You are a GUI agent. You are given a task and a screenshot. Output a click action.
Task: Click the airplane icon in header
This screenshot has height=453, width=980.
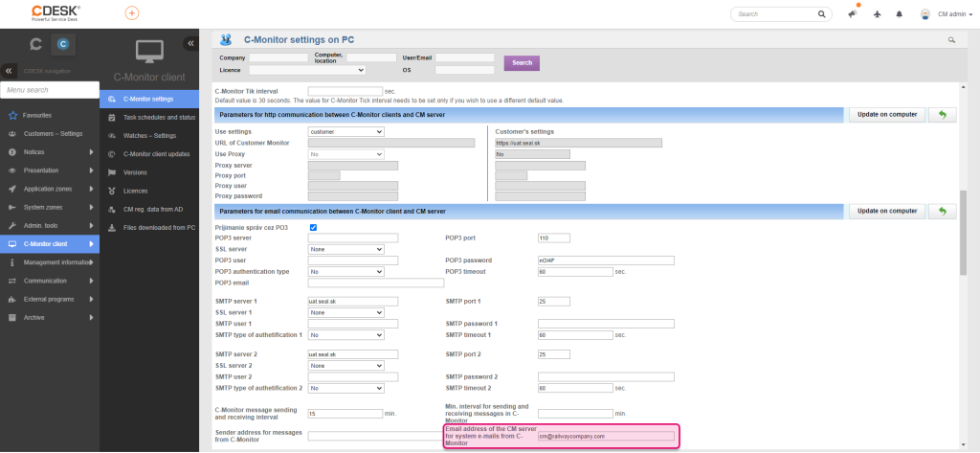click(877, 13)
